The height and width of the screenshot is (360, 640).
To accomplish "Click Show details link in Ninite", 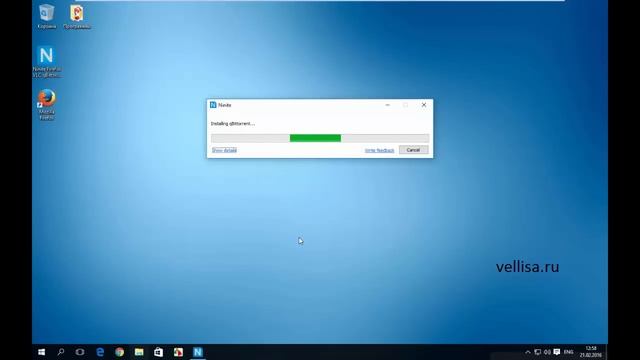I will 224,150.
